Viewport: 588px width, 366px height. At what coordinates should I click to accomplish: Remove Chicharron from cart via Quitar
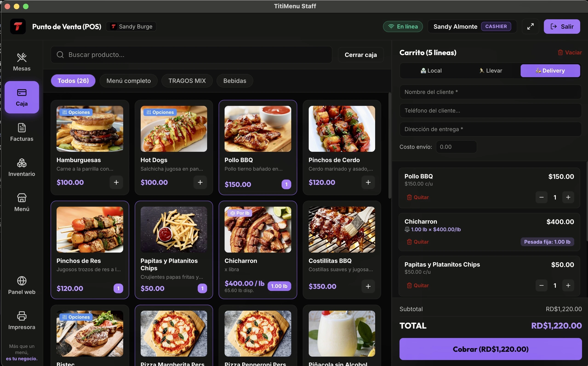pos(418,242)
